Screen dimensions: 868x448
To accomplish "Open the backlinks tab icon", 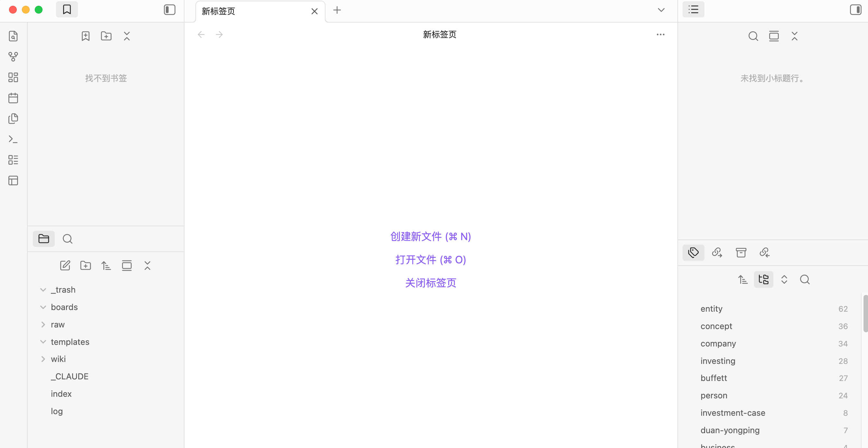I will point(765,252).
